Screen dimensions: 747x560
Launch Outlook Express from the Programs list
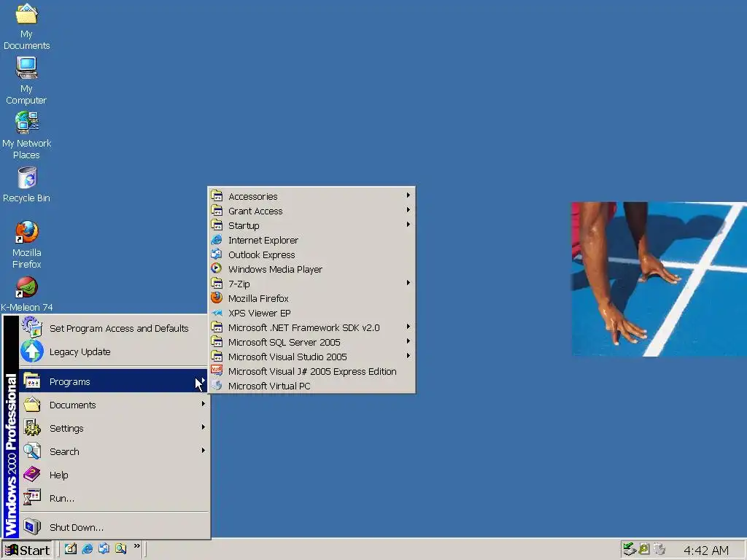point(311,254)
